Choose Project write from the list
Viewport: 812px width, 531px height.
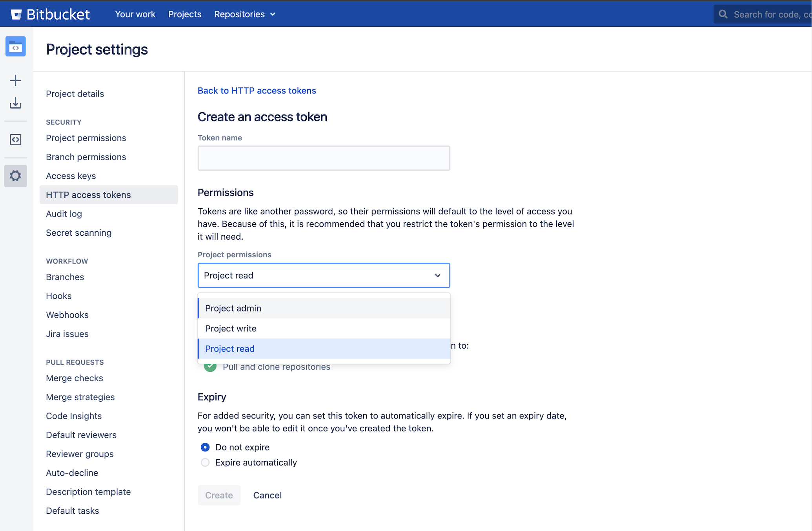click(324, 329)
